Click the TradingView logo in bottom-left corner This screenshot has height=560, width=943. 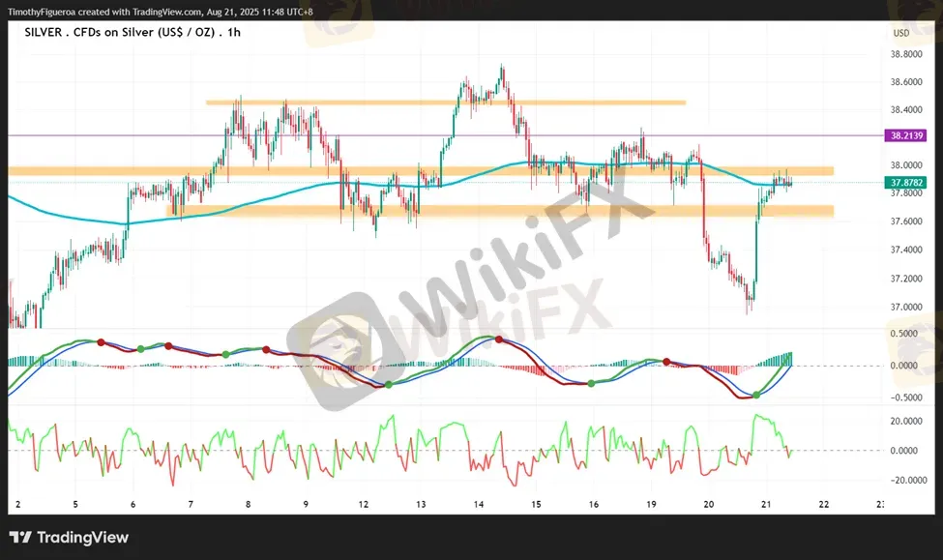[x=69, y=538]
